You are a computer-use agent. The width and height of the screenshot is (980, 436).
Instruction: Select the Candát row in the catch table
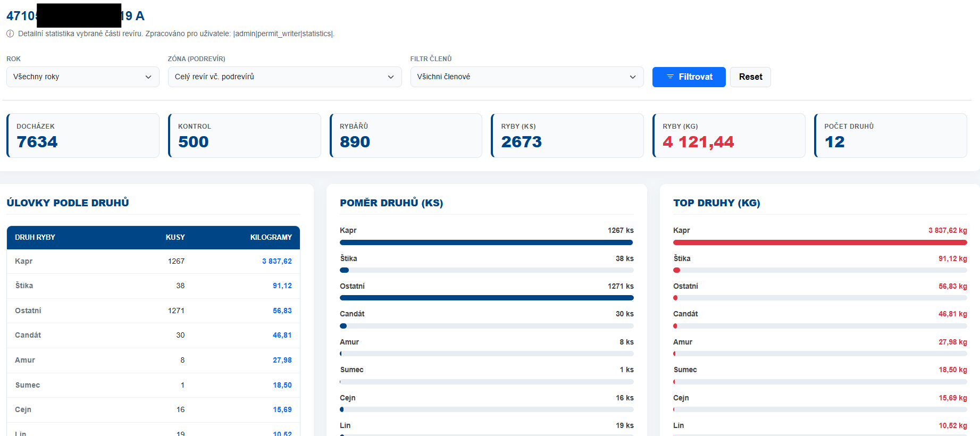[153, 336]
